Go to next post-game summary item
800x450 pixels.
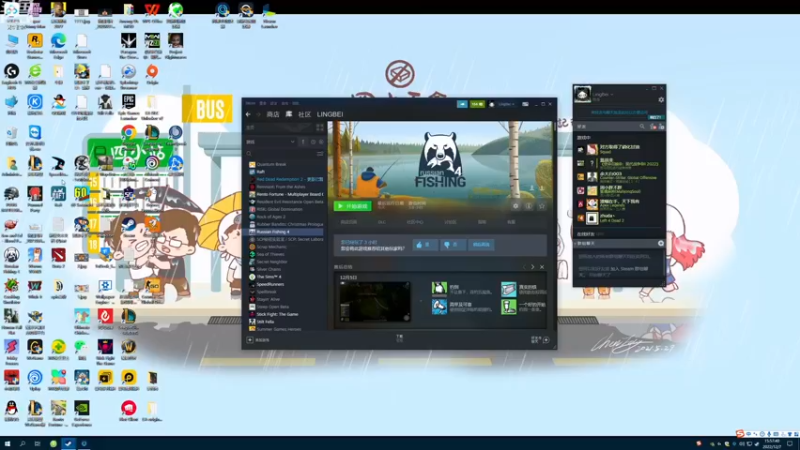533,267
